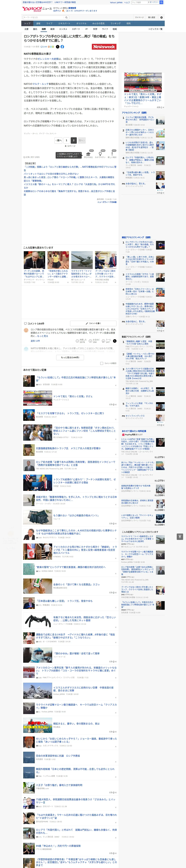The height and width of the screenshot is (868, 186).
Task: Open 有料 tab in main navigation
Action: 128,24
